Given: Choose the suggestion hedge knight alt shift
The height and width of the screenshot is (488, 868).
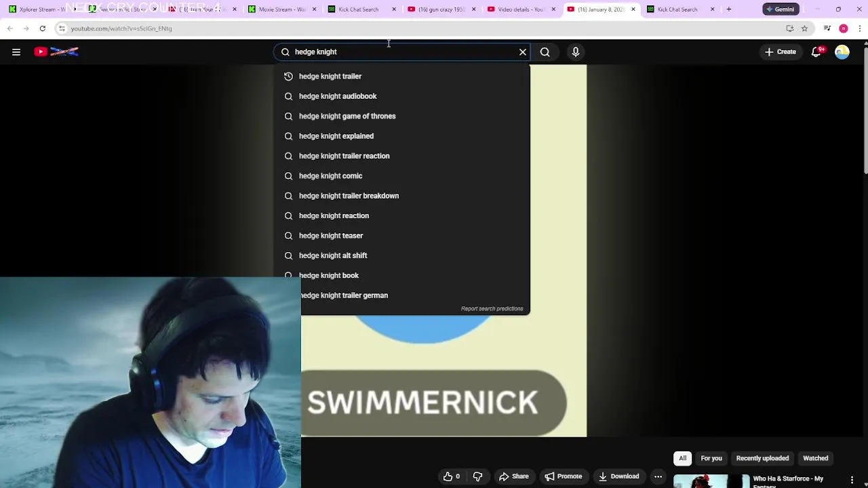Looking at the screenshot, I should pos(401,256).
